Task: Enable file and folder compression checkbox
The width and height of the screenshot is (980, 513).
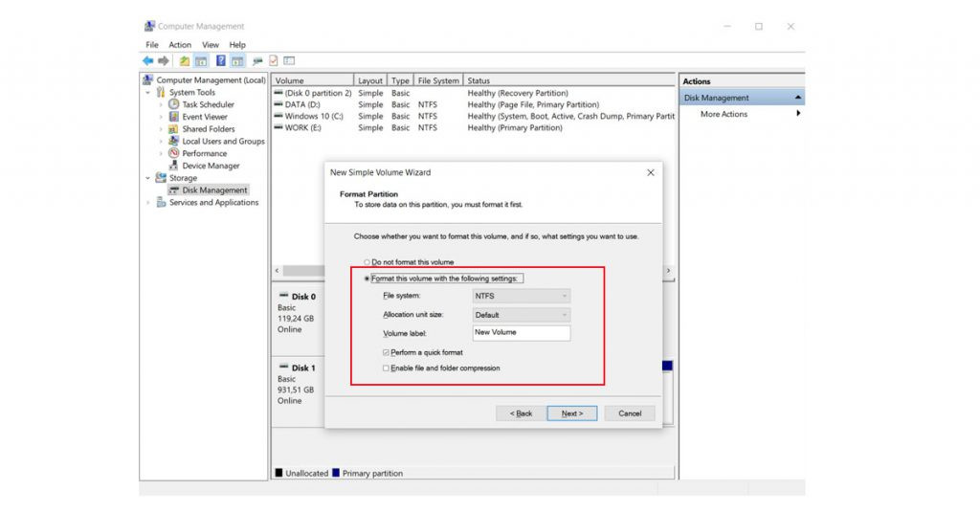Action: tap(386, 368)
